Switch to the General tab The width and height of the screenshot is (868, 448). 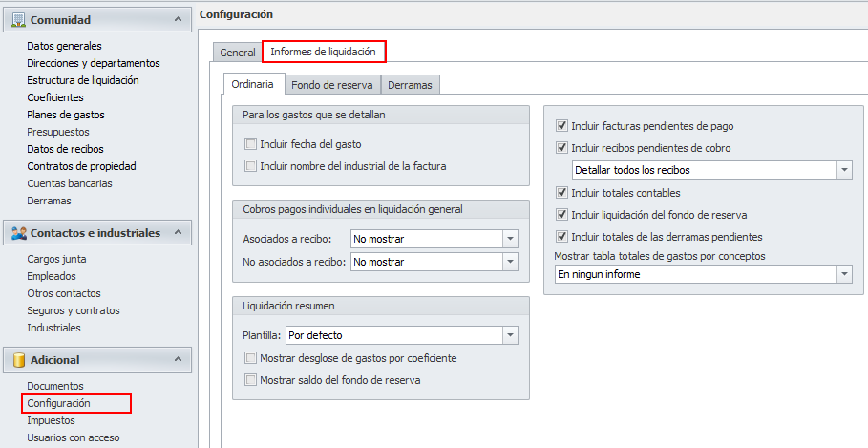[x=237, y=53]
